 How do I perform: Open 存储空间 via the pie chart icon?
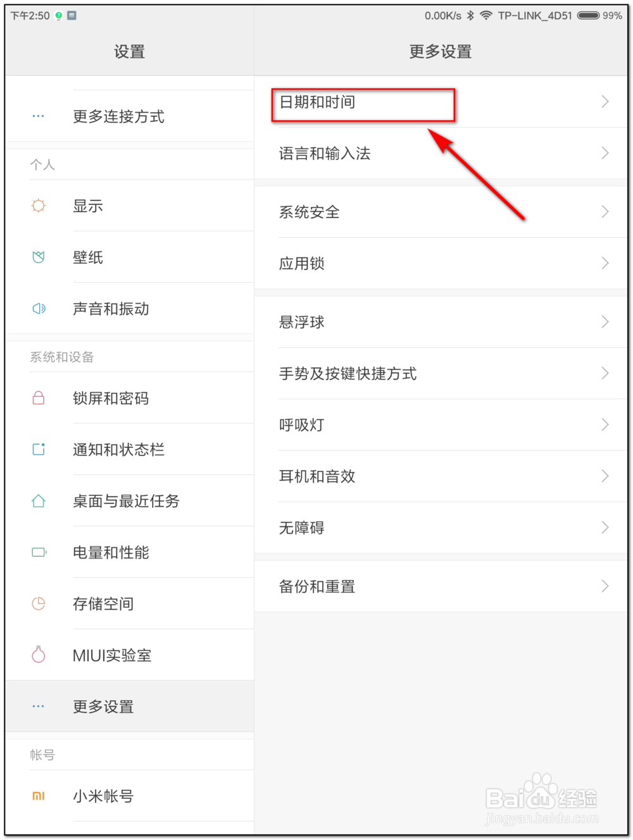(38, 603)
